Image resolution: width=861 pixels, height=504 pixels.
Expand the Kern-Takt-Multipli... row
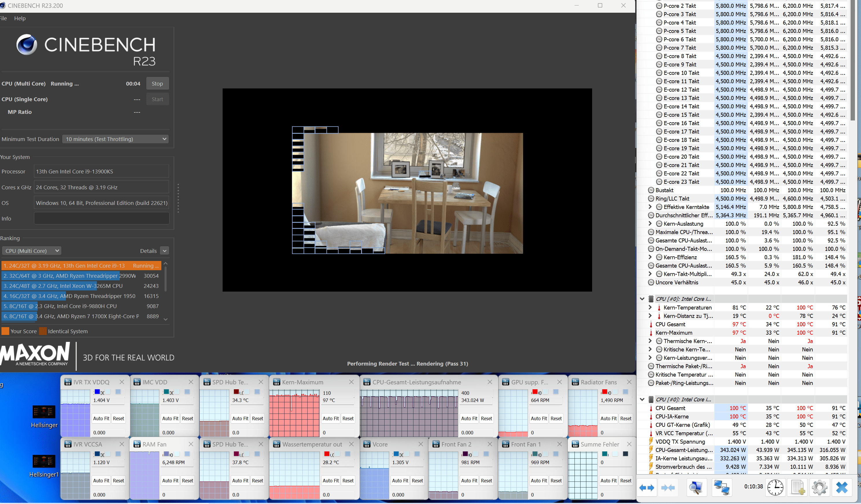pos(650,274)
